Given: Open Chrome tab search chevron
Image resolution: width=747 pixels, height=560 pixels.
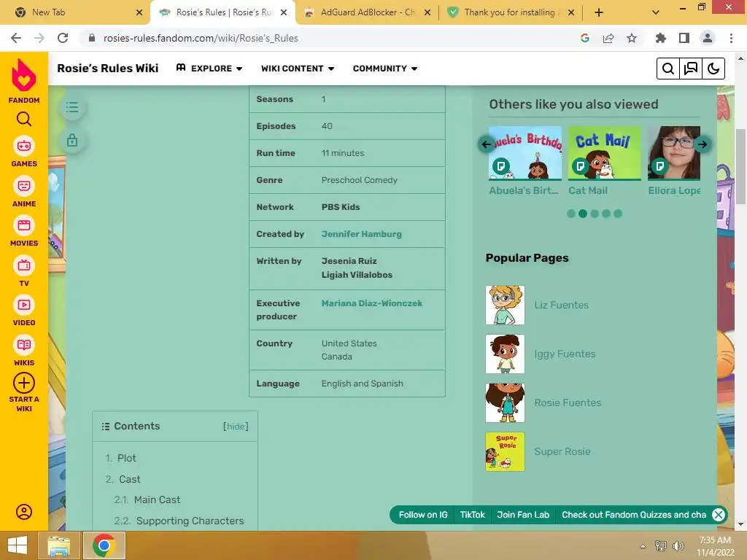Looking at the screenshot, I should pos(656,12).
